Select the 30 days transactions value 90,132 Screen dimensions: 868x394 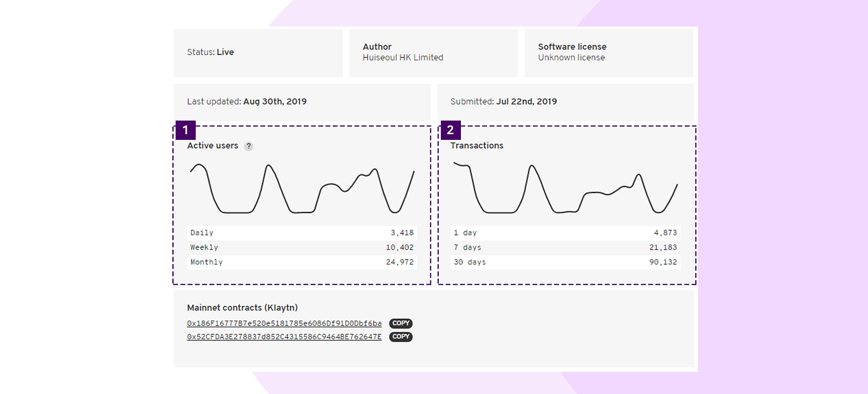coord(663,262)
